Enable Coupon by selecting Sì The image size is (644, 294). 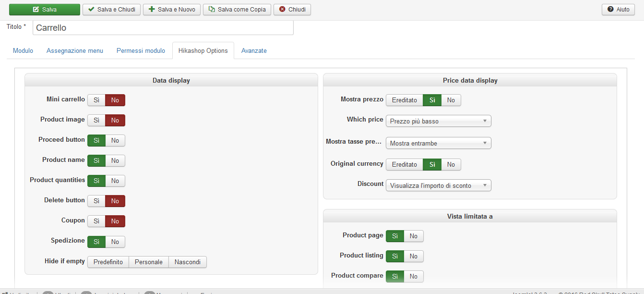(x=96, y=221)
